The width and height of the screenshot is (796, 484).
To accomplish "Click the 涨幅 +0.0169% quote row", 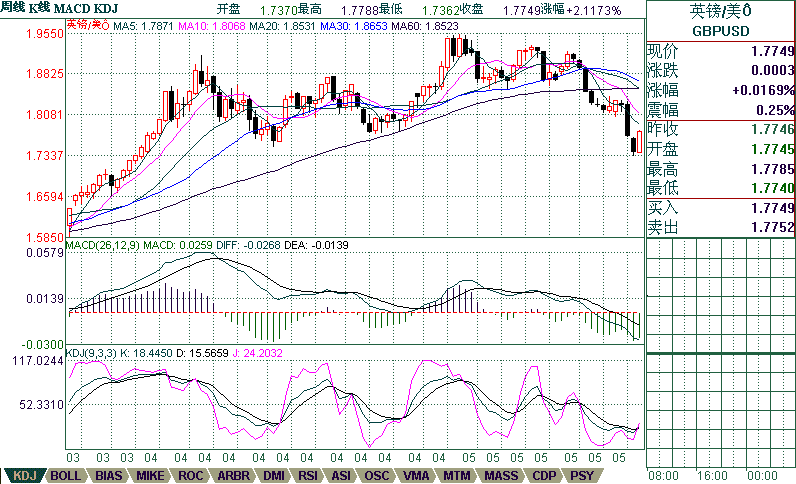I will coord(721,90).
